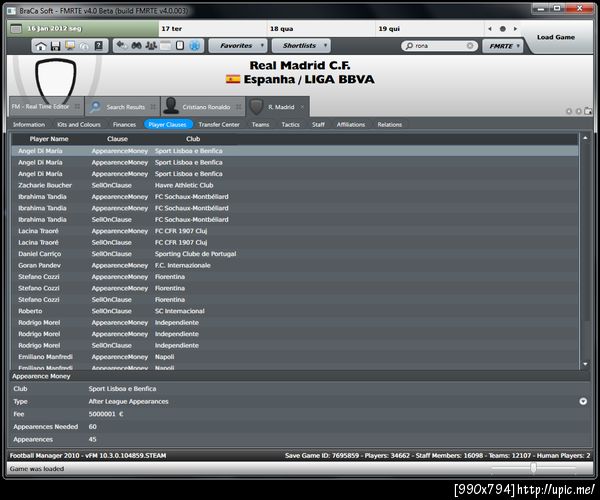Go to previous calendar days arrow
Image resolution: width=600 pixels, height=500 pixels.
point(490,29)
